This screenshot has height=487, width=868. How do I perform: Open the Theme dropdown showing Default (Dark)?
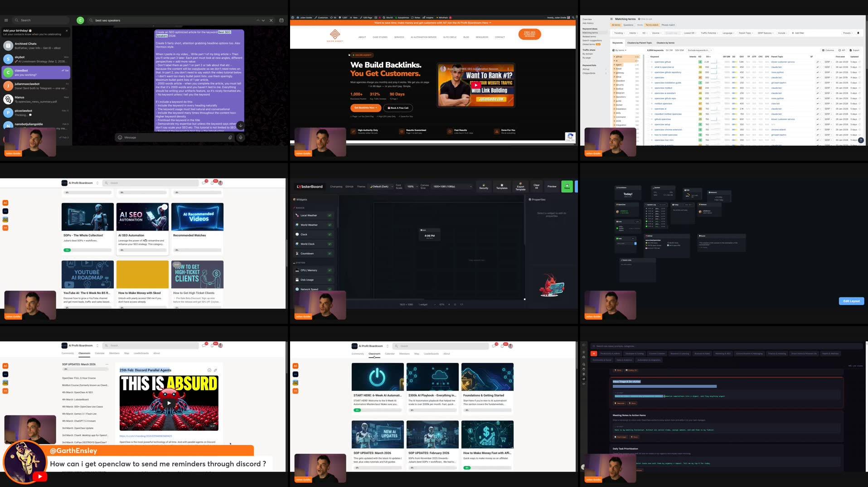tap(380, 187)
